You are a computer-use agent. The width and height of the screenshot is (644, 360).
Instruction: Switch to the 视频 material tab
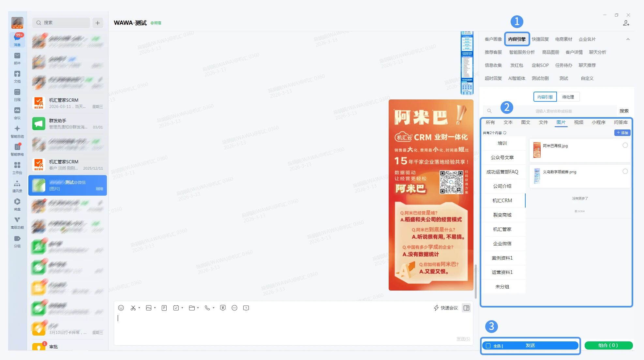578,122
